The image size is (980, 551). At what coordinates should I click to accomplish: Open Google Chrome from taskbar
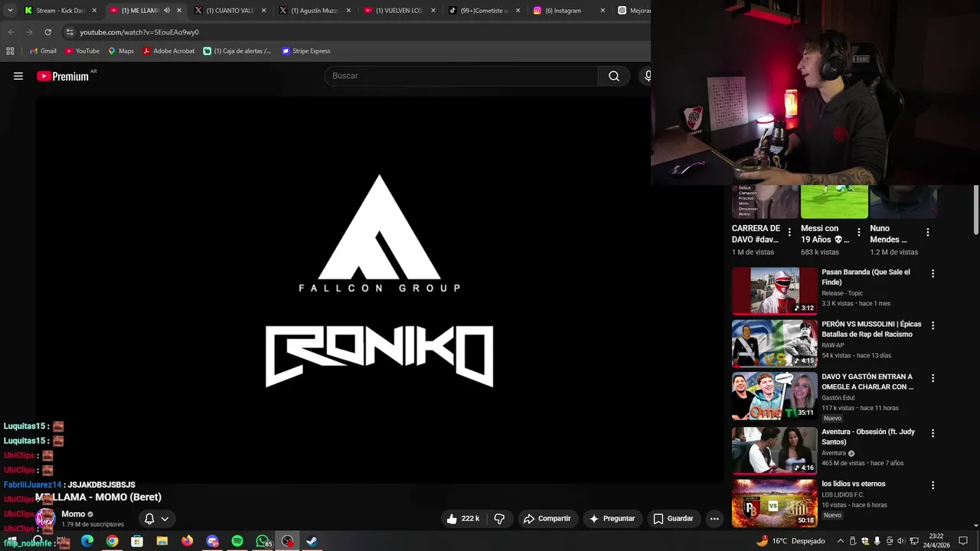[113, 541]
